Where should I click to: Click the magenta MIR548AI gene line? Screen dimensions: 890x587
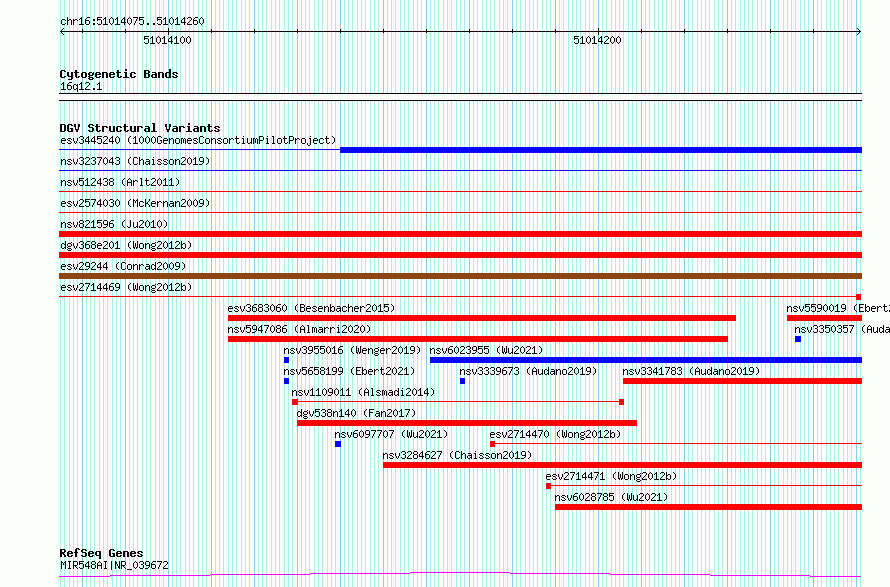pyautogui.click(x=460, y=574)
